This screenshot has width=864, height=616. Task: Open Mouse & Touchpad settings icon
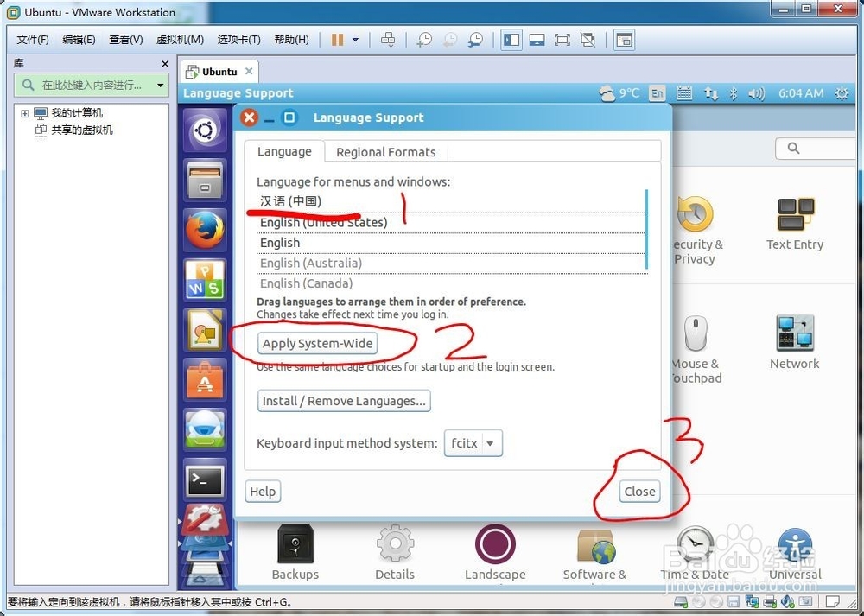(x=696, y=349)
